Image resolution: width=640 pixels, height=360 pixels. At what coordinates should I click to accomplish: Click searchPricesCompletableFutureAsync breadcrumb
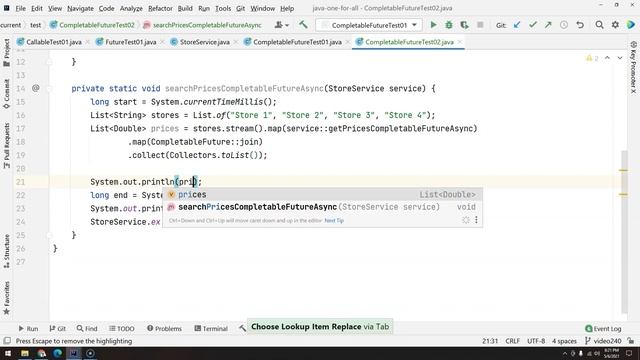pyautogui.click(x=203, y=25)
